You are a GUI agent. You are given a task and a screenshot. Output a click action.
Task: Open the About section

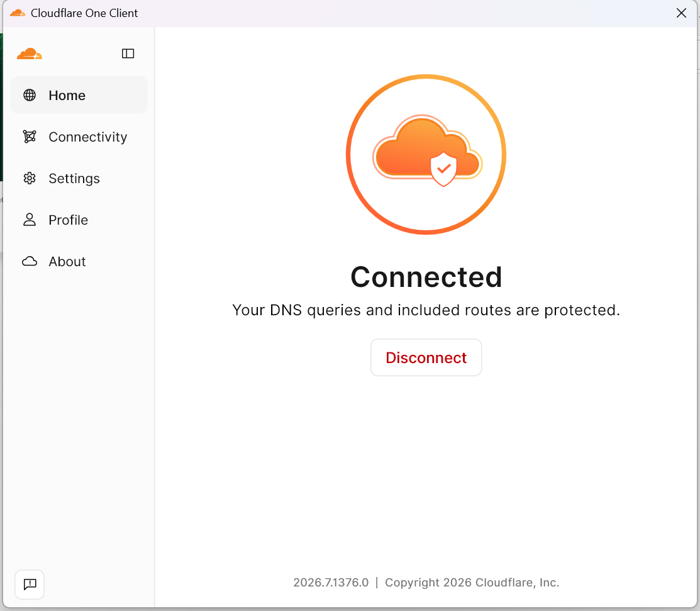point(79,261)
